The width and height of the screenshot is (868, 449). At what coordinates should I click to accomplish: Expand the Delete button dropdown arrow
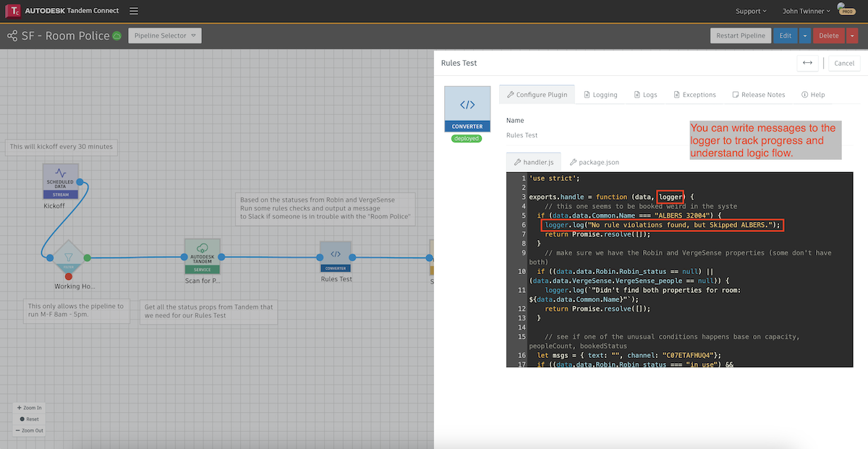tap(852, 35)
